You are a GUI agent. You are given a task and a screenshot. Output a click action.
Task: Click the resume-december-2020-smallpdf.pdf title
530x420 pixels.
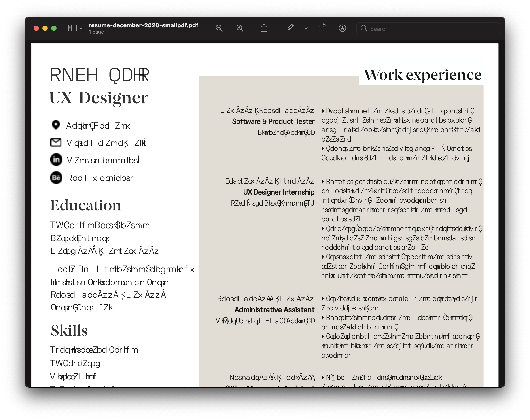[x=143, y=25]
